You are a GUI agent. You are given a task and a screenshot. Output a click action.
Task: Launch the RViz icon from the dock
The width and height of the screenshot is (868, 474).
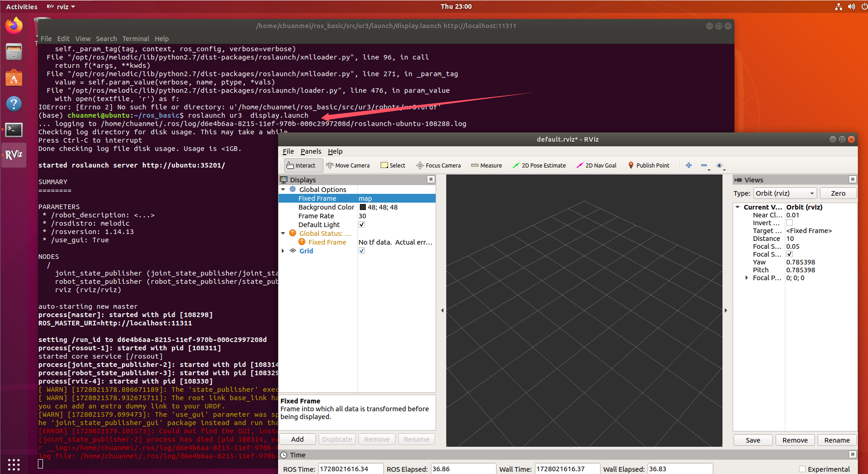click(14, 155)
